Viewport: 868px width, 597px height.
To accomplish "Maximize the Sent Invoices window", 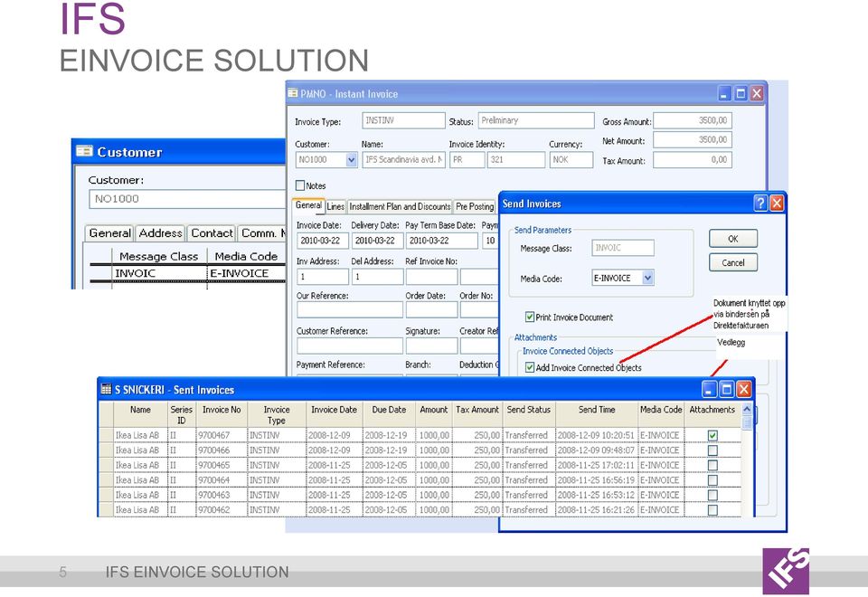I will 727,389.
